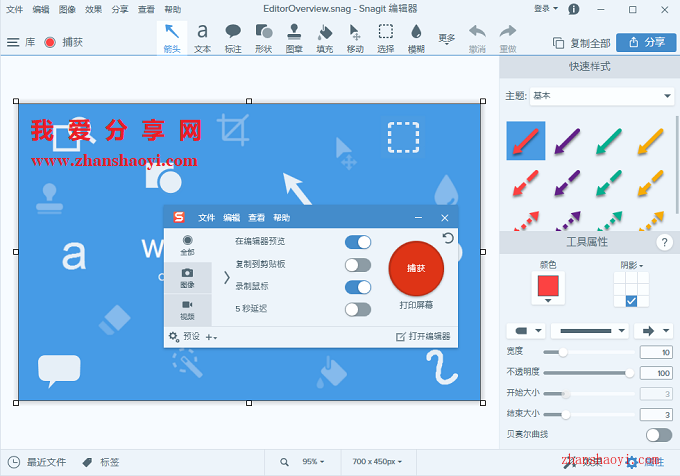Viewport: 680px width, 476px height.
Task: Click the Opacity value field showing 100
Action: (x=656, y=373)
